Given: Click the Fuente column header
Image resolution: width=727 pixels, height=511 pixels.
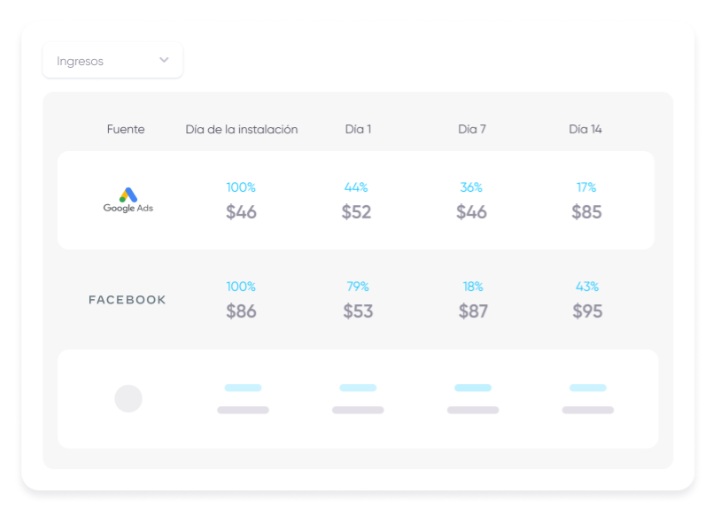Looking at the screenshot, I should [x=126, y=129].
